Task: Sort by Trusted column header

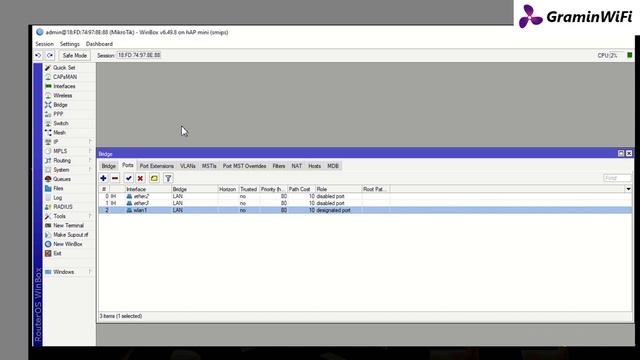Action: [x=249, y=189]
